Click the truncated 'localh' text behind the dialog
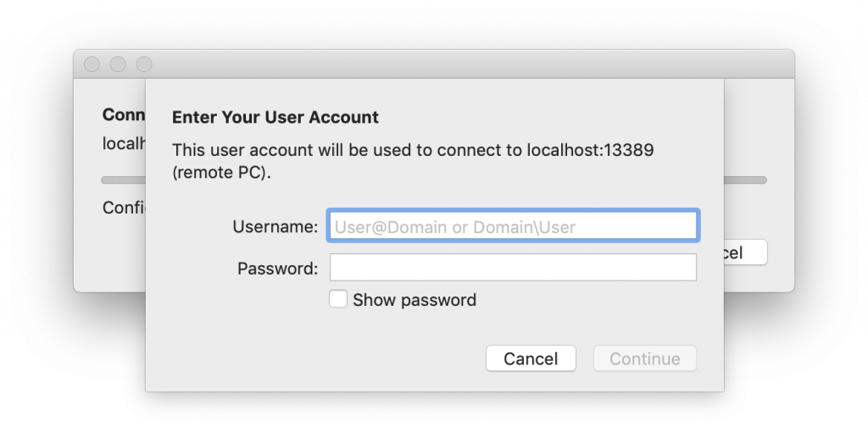Viewport: 868px width, 427px height. 123,143
